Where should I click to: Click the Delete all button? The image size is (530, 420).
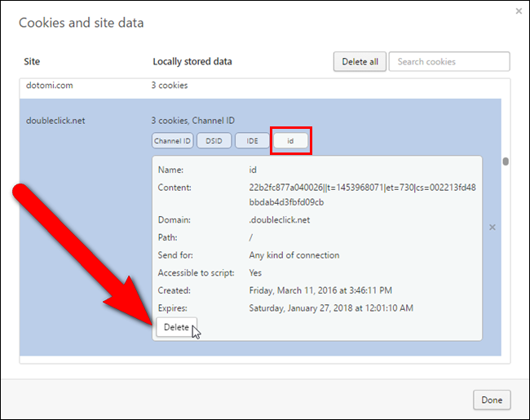(x=360, y=61)
